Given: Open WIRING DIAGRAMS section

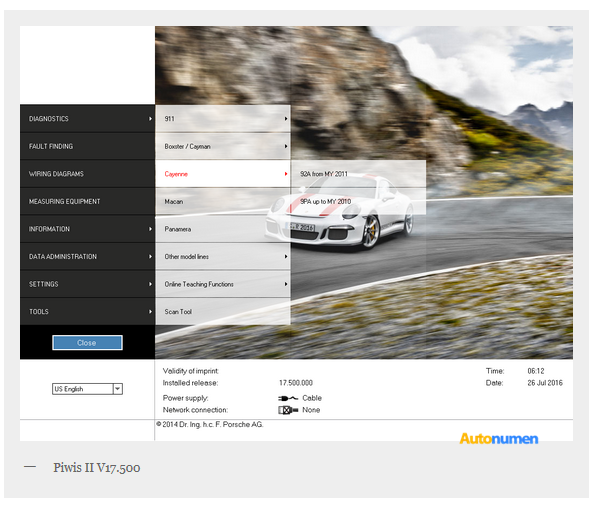Looking at the screenshot, I should coord(87,174).
